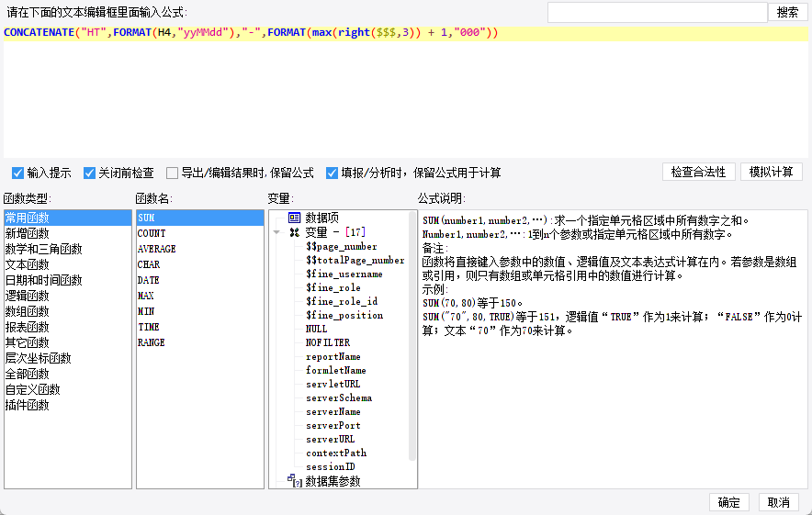Select 数组函数 function type

point(68,311)
